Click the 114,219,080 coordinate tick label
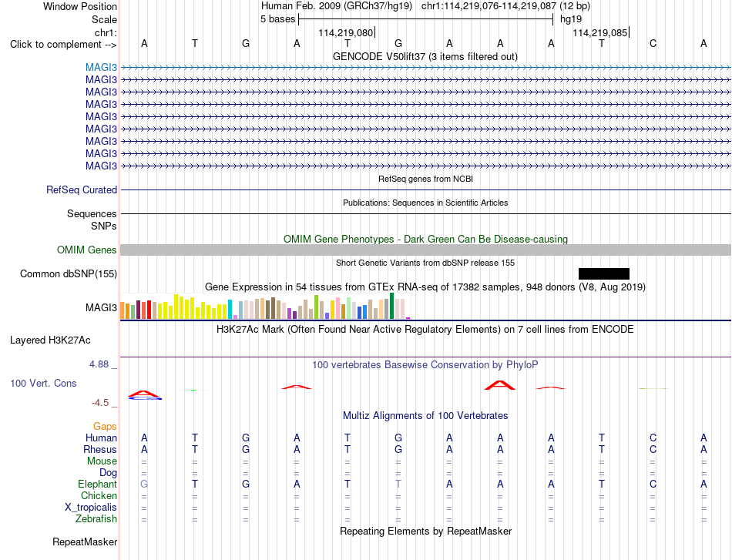732x560 pixels. tap(345, 32)
